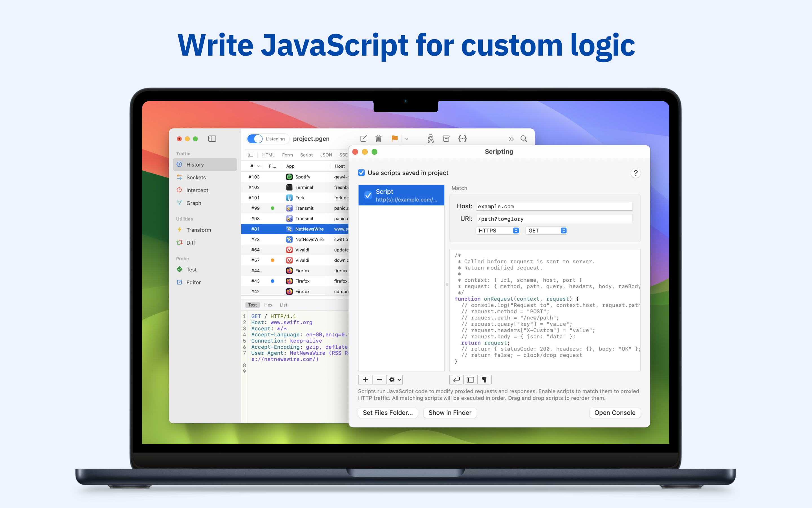
Task: Add a new script with plus button
Action: tap(365, 380)
